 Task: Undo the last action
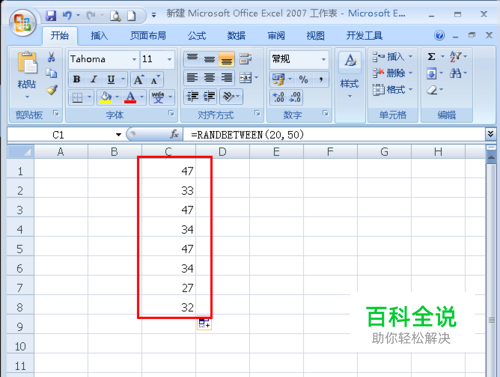pyautogui.click(x=67, y=15)
